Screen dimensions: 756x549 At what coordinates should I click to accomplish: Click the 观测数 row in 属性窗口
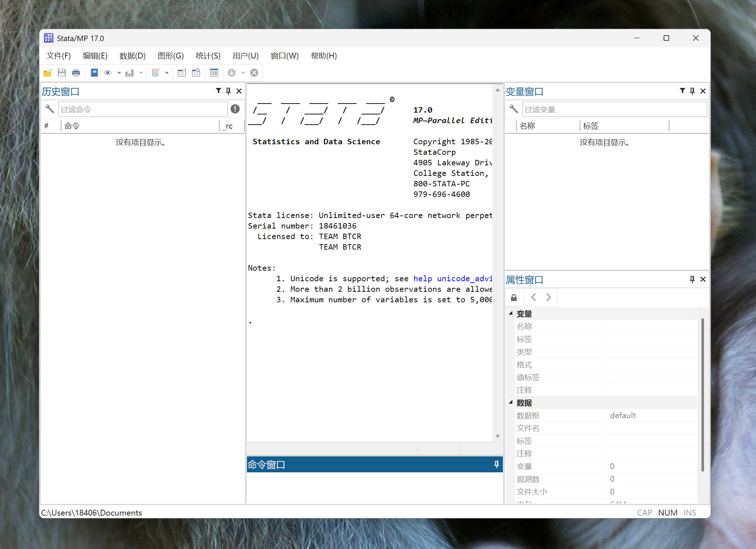point(605,479)
